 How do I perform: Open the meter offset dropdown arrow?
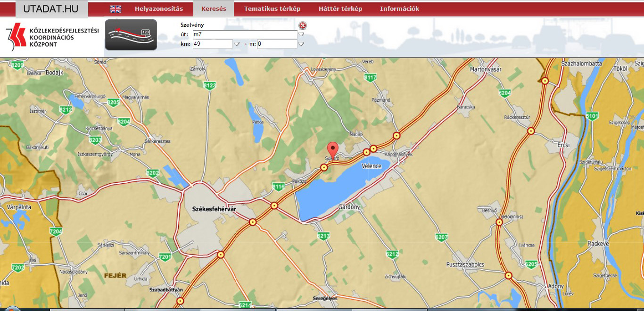tap(301, 44)
